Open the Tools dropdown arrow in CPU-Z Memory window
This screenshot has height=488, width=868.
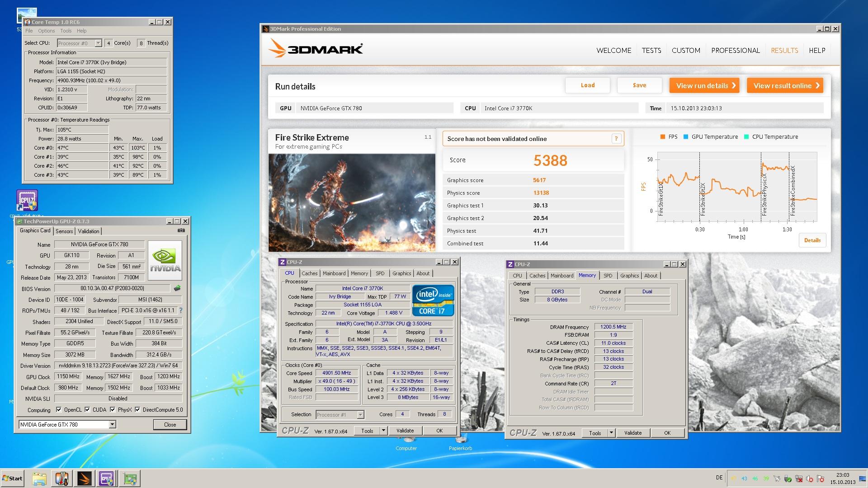611,433
